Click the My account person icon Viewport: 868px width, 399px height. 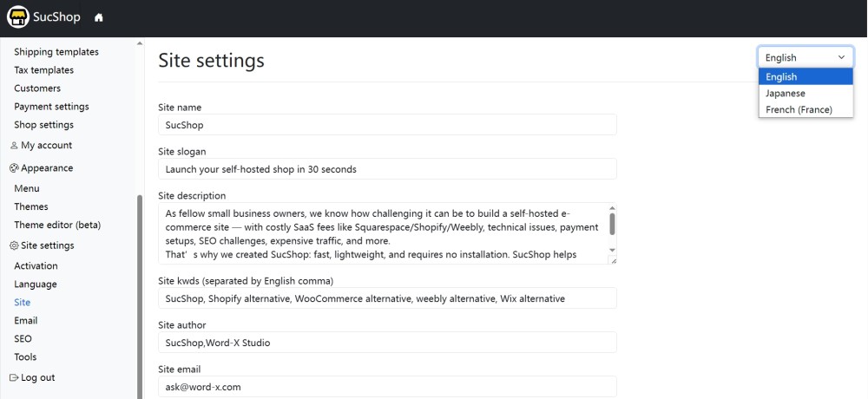click(14, 146)
